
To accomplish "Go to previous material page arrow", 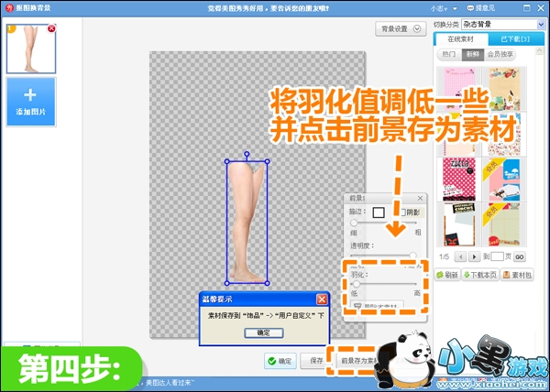I will coord(460,256).
